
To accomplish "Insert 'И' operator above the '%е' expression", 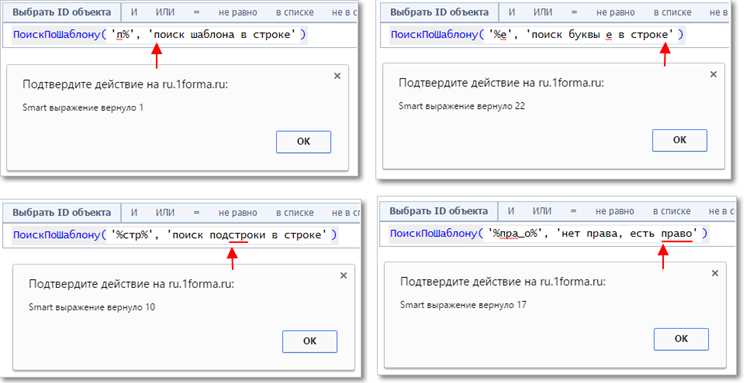I will 512,12.
